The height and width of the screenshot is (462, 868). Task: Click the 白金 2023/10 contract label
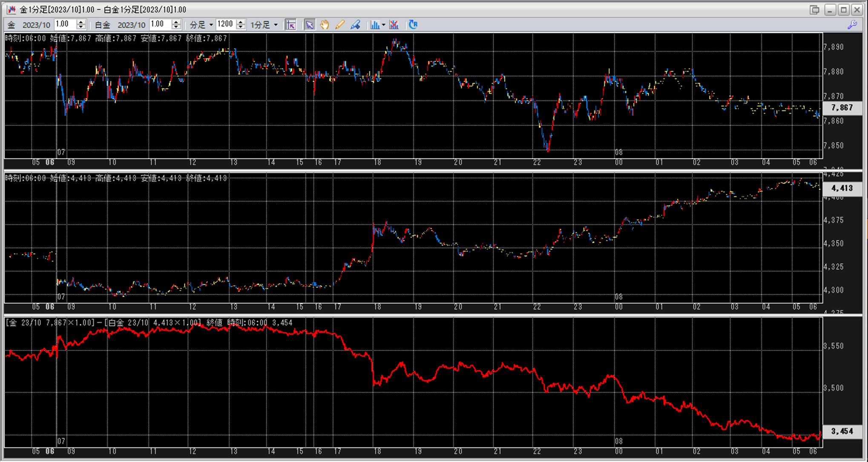coord(120,25)
